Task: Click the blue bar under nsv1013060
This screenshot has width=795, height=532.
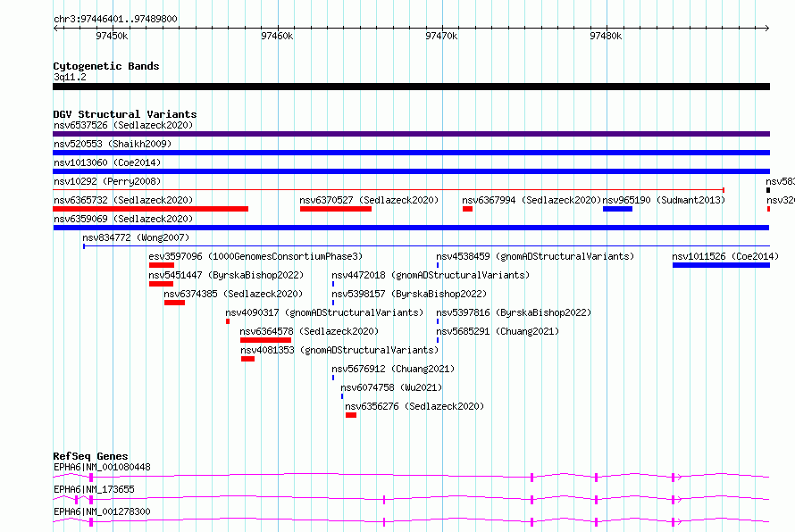Action: 411,171
